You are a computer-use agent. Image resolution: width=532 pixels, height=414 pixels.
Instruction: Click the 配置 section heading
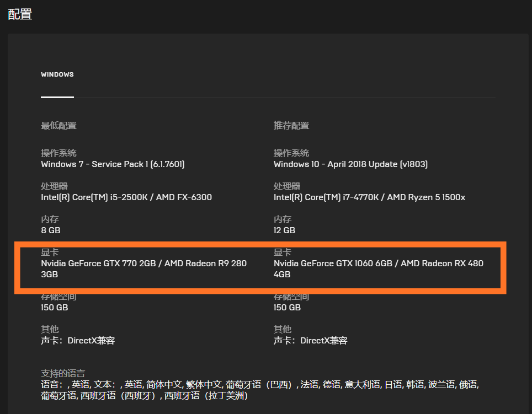click(20, 14)
